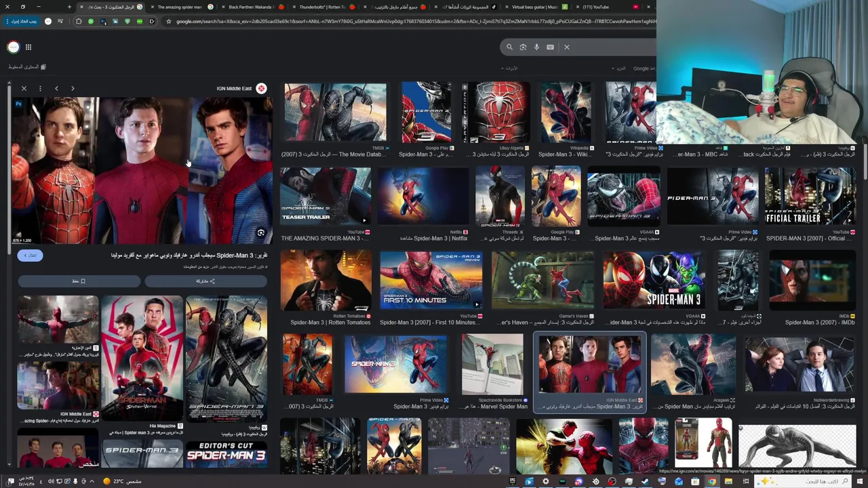Open the preview panel three-dot menu
The width and height of the screenshot is (868, 488).
pos(40,88)
